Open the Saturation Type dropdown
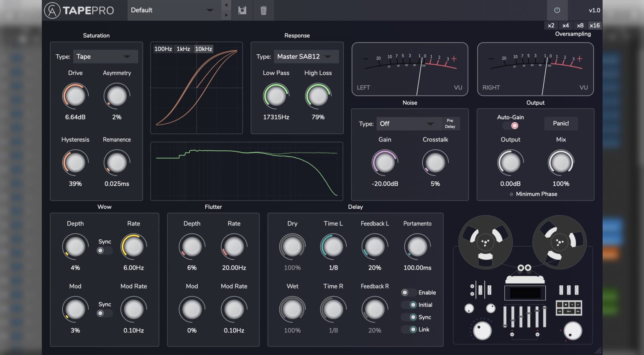The width and height of the screenshot is (644, 355). click(x=105, y=56)
